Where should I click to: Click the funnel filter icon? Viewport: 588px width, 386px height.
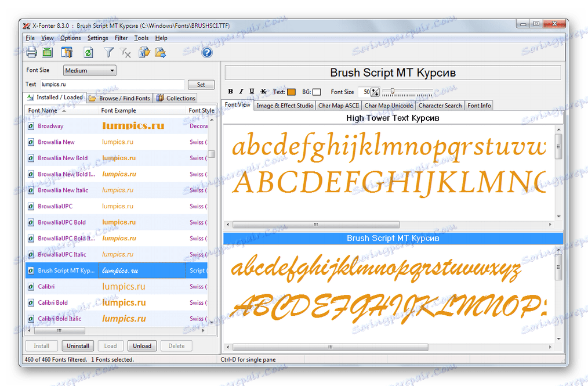108,52
